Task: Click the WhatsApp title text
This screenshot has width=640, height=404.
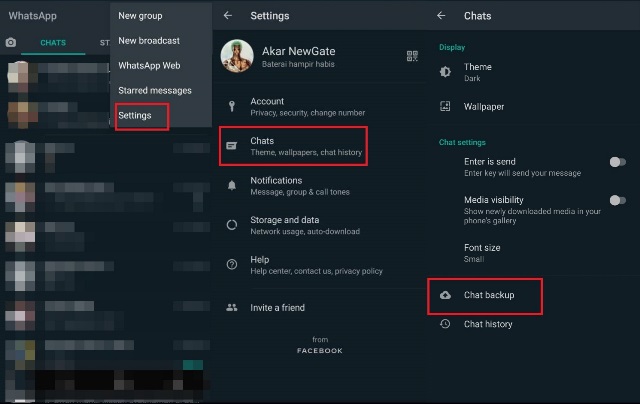Action: (x=33, y=16)
